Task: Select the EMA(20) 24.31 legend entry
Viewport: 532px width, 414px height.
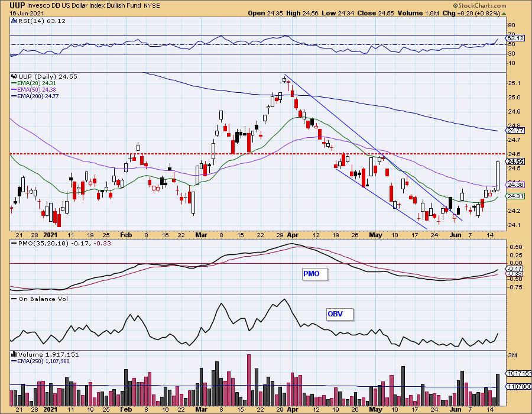Action: click(34, 83)
